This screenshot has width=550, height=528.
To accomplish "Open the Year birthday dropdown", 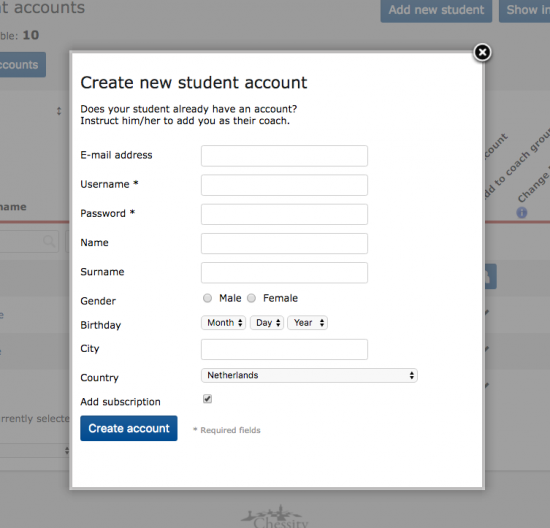I will (x=308, y=323).
